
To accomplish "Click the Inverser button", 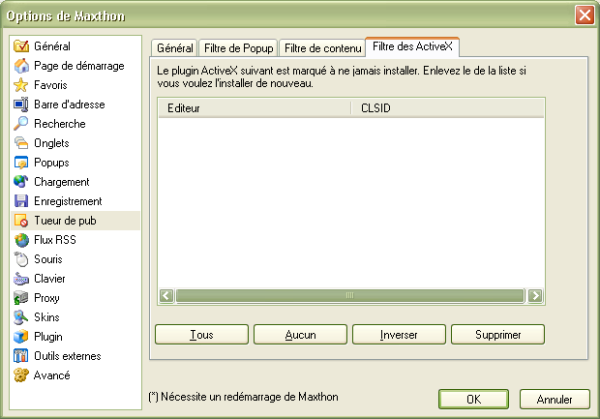I will [399, 335].
